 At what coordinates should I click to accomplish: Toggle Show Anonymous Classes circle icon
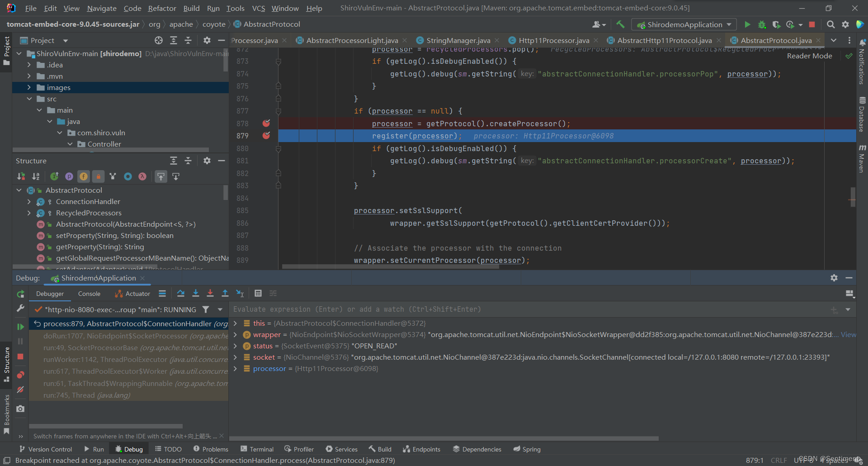coord(128,176)
